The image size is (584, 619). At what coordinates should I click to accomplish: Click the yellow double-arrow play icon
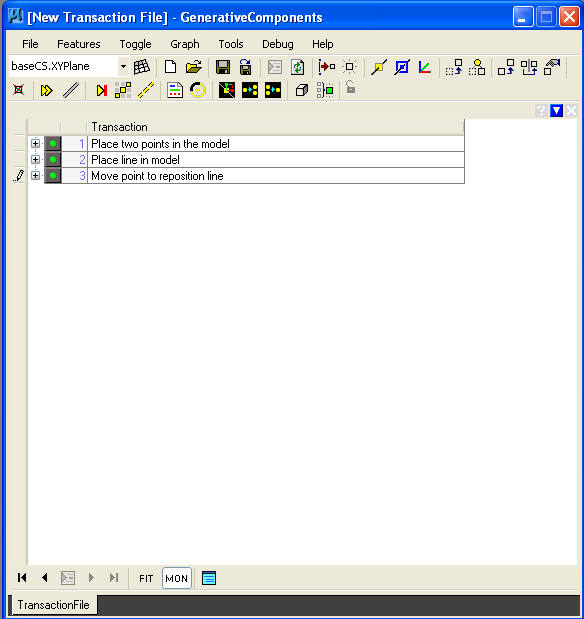tap(46, 90)
